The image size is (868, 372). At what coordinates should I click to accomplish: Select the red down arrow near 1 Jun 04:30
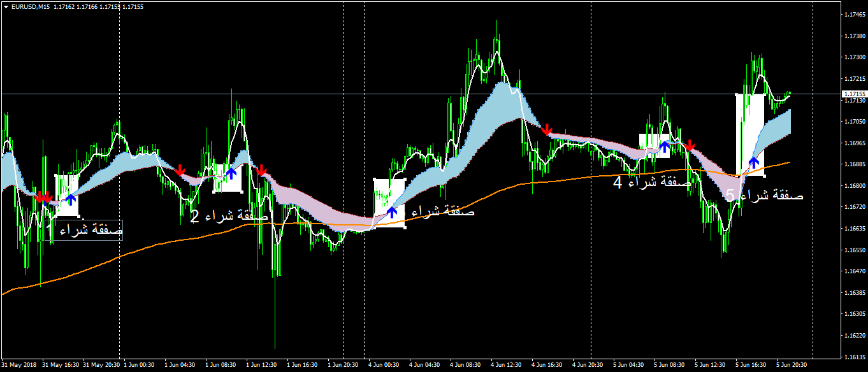pos(180,169)
